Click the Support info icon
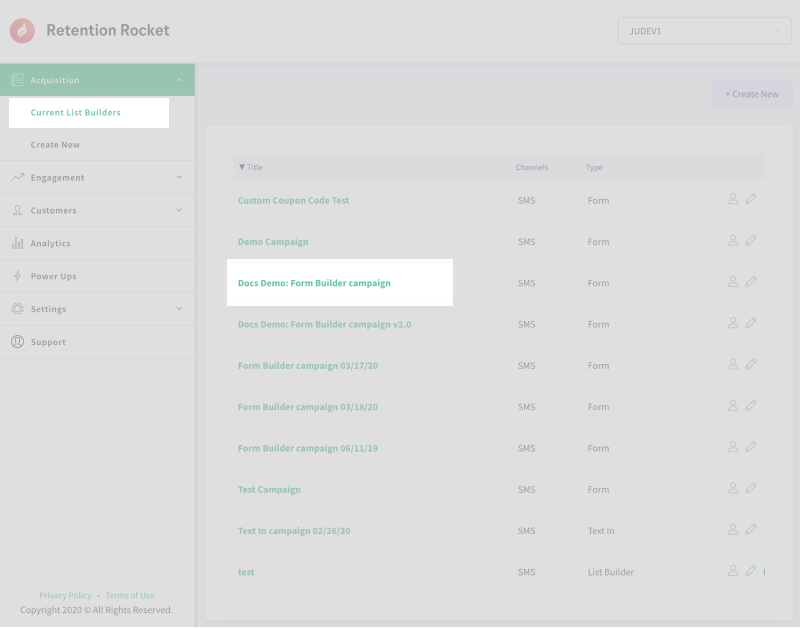The height and width of the screenshot is (628, 800). (x=16, y=342)
